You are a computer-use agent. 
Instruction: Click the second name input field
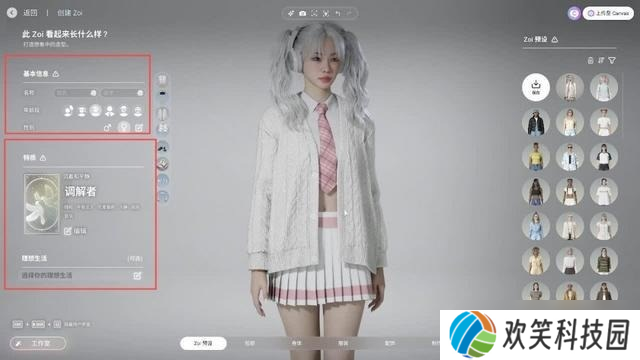[x=123, y=93]
